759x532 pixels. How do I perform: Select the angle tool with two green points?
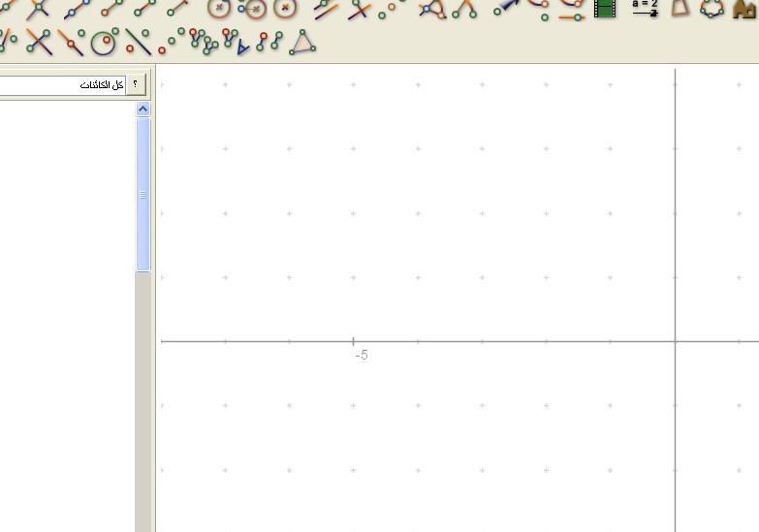click(x=464, y=10)
